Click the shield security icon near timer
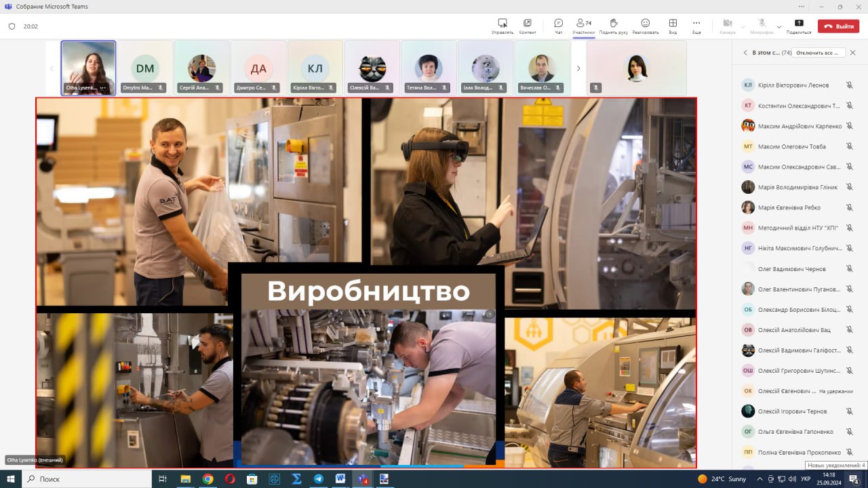The width and height of the screenshot is (868, 488). (x=12, y=26)
